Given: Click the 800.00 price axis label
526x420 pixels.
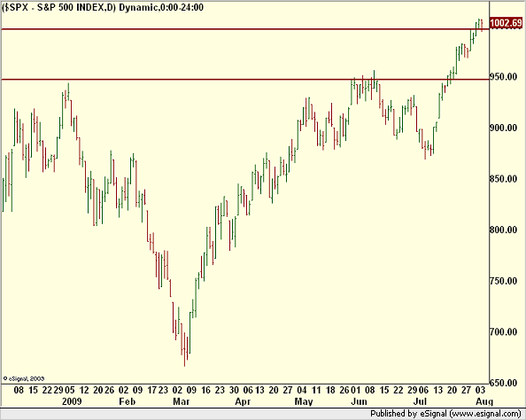Looking at the screenshot, I should pos(503,230).
